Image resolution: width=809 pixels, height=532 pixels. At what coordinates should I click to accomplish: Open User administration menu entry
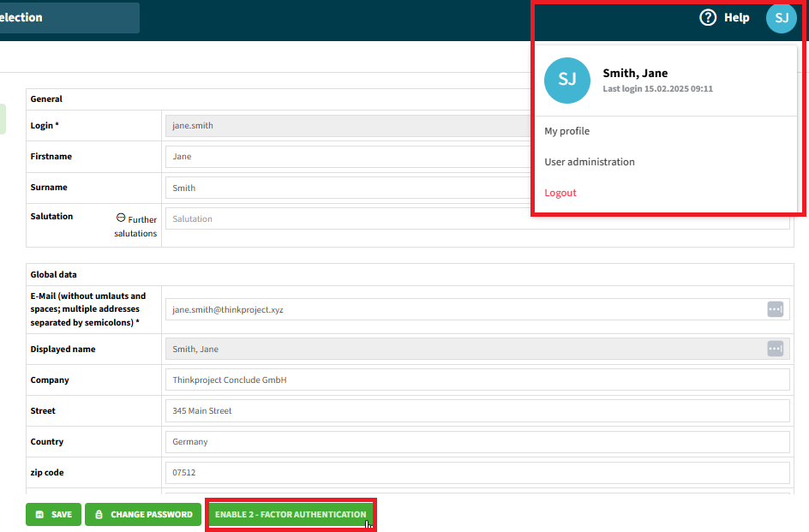(590, 162)
